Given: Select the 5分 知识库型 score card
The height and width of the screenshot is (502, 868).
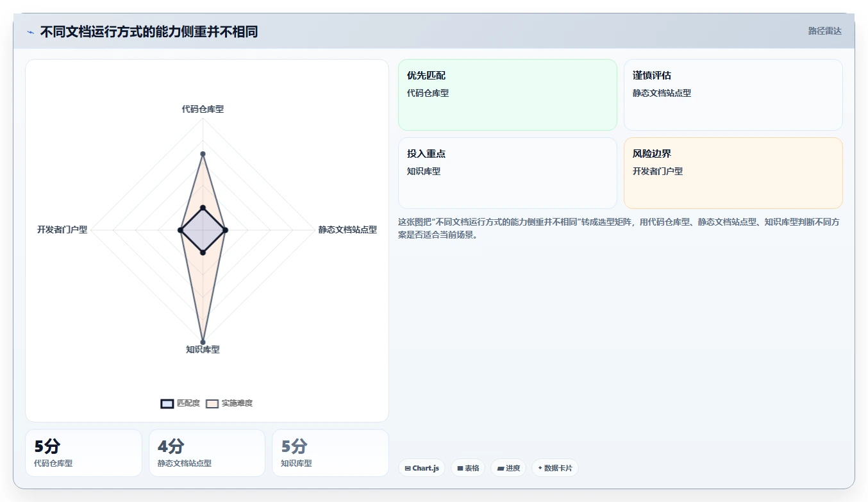Looking at the screenshot, I should click(330, 453).
